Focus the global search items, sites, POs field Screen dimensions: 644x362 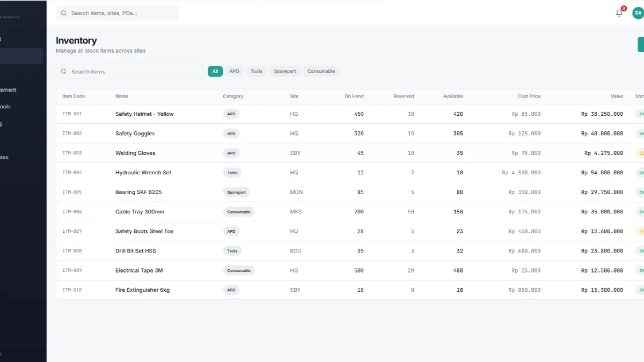[x=117, y=13]
